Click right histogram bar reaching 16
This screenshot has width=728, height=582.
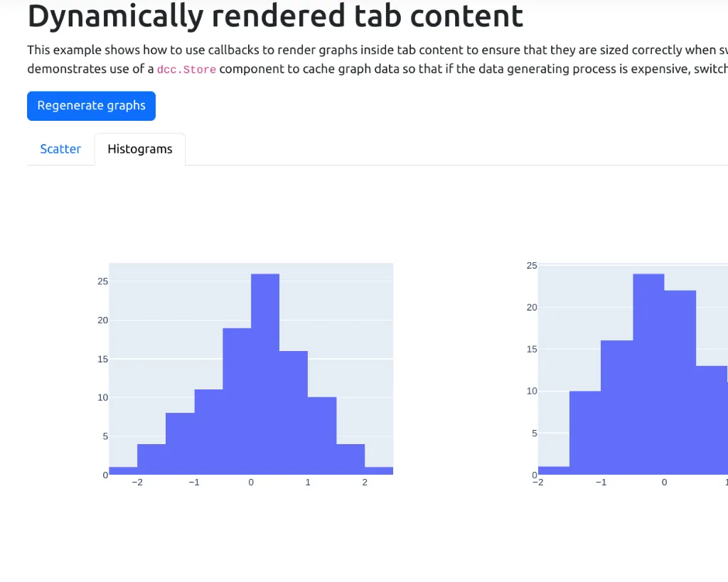point(616,407)
